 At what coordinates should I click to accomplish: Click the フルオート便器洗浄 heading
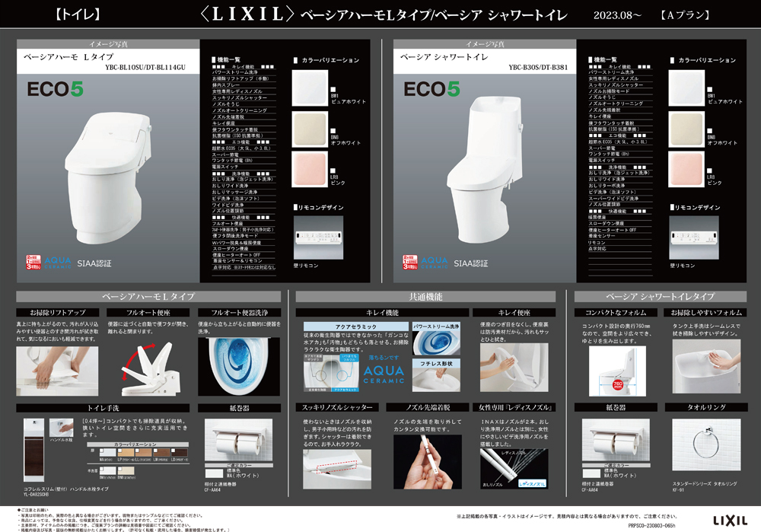click(239, 313)
